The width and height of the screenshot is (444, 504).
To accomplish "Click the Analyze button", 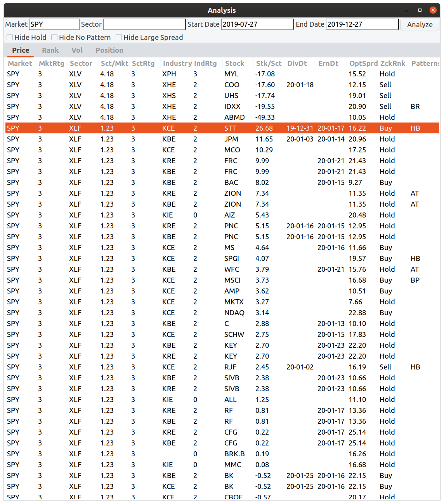I will [x=420, y=24].
